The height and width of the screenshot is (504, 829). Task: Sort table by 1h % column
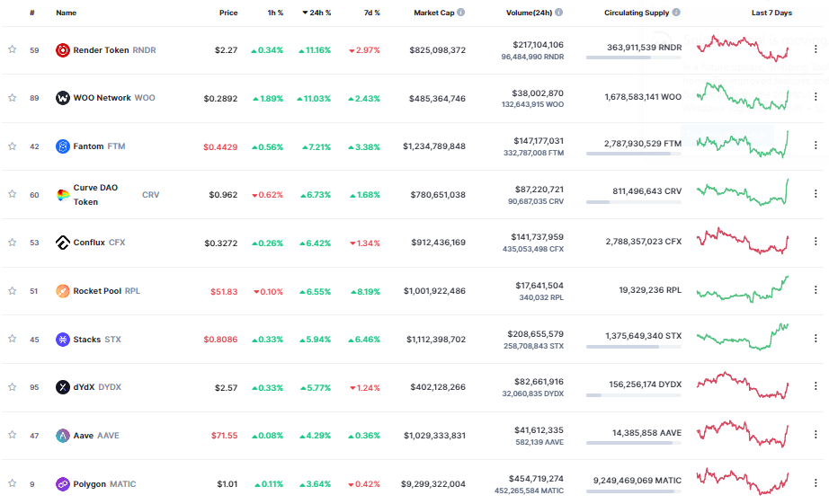pos(275,13)
